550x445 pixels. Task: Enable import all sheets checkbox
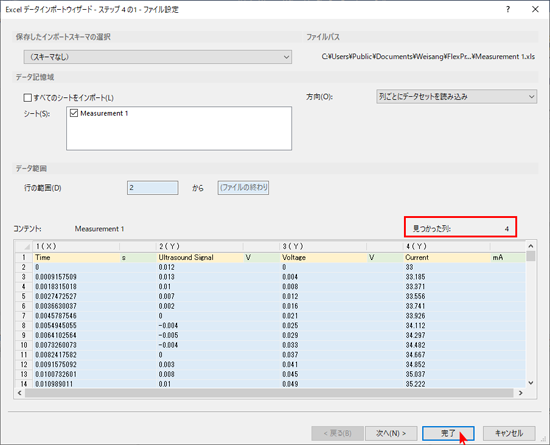pos(27,97)
